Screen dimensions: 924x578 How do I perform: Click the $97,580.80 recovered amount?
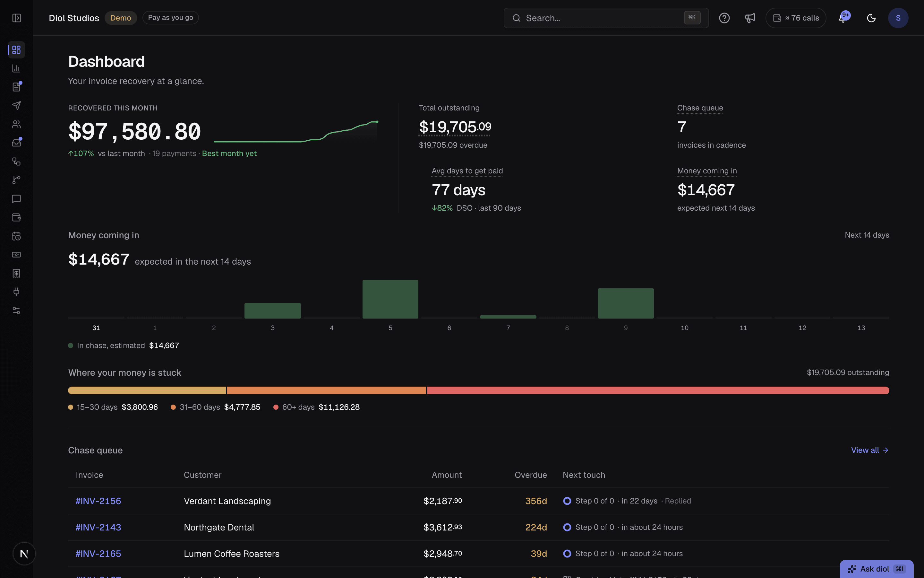pos(134,131)
